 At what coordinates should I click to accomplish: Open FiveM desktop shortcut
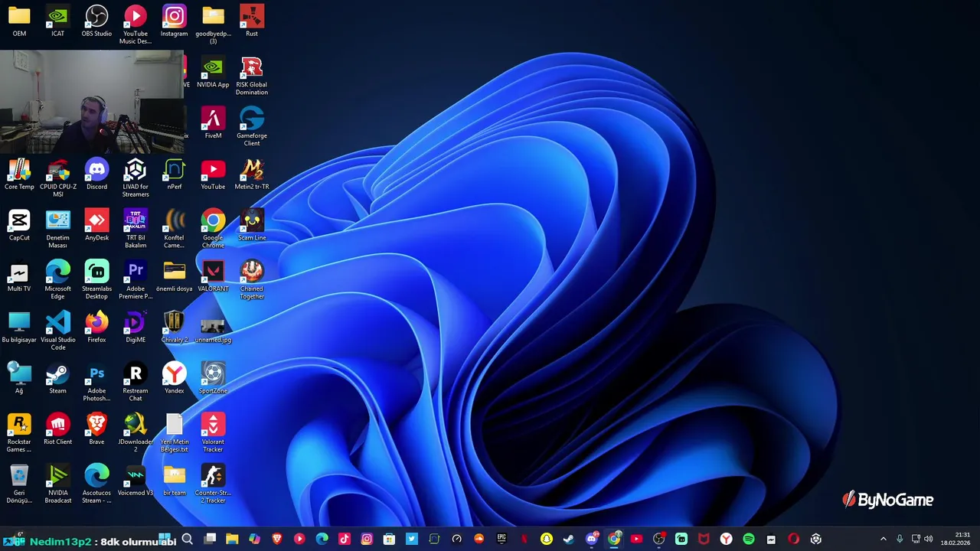213,123
